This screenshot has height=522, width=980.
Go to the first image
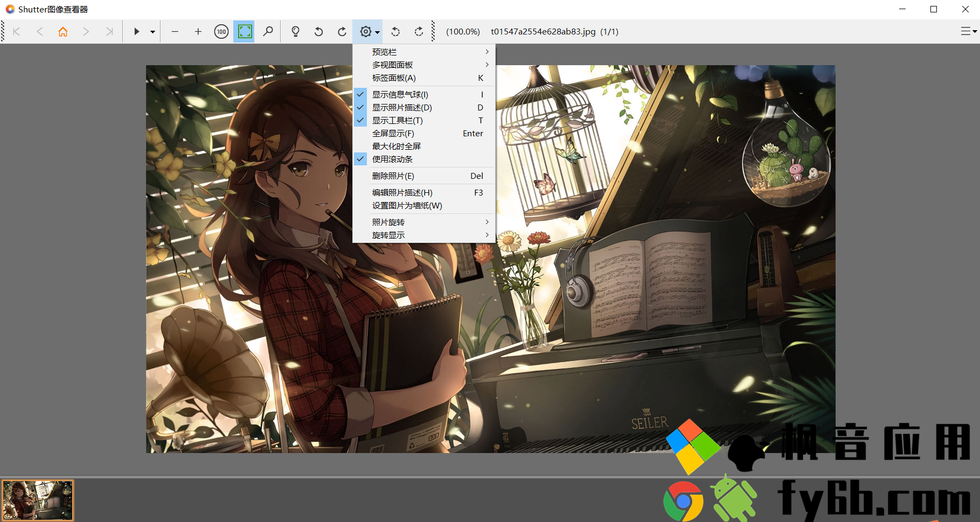click(17, 32)
